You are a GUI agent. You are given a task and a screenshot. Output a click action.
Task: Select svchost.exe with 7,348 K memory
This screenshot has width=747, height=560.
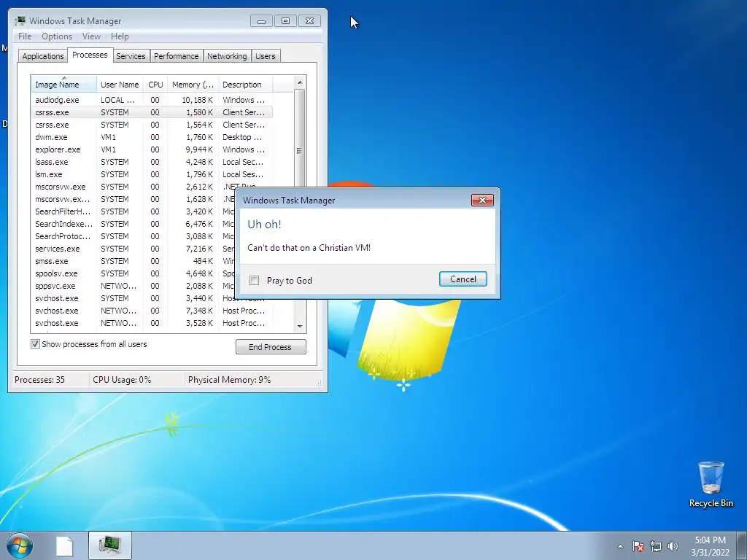(x=152, y=311)
